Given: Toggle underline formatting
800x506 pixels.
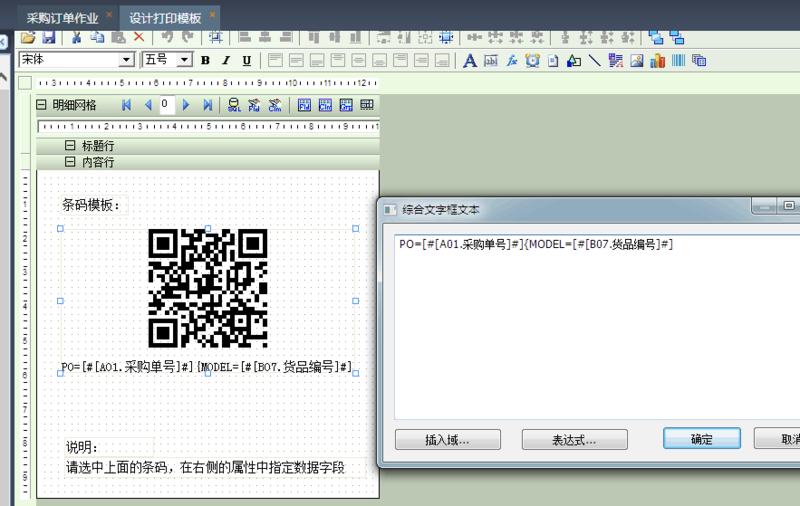Looking at the screenshot, I should click(247, 60).
